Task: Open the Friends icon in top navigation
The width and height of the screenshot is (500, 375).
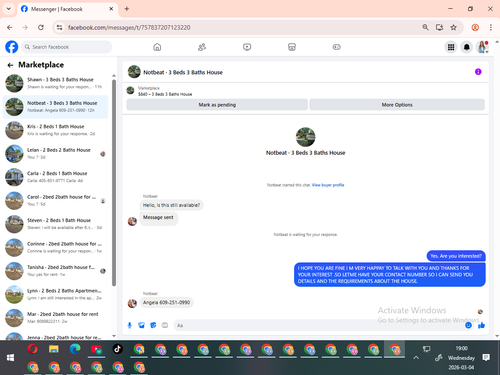Action: 202,47
